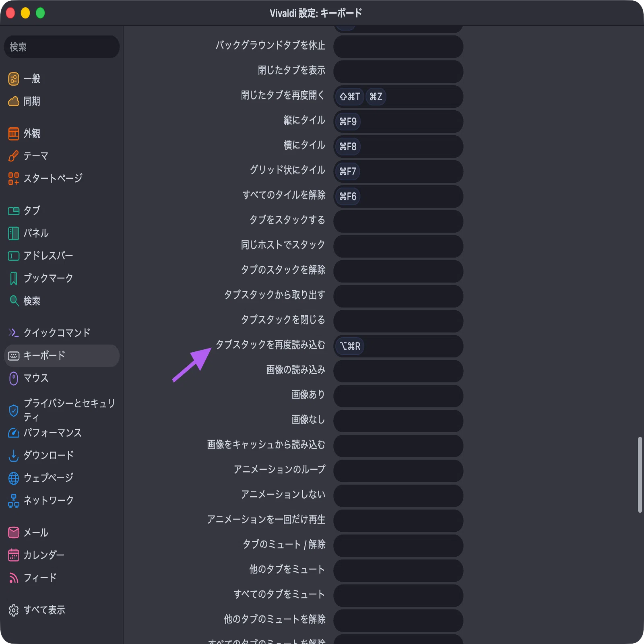644x644 pixels.
Task: Click the パフォーマンス gauge icon
Action: click(14, 433)
